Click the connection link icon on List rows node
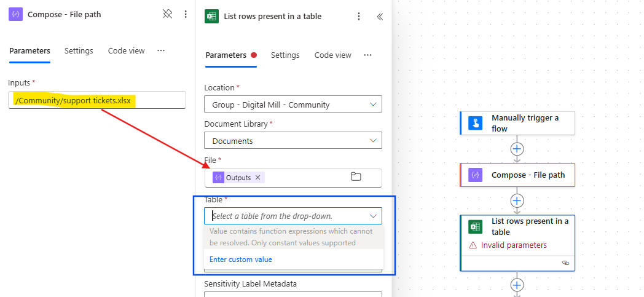644x297 pixels. point(565,263)
